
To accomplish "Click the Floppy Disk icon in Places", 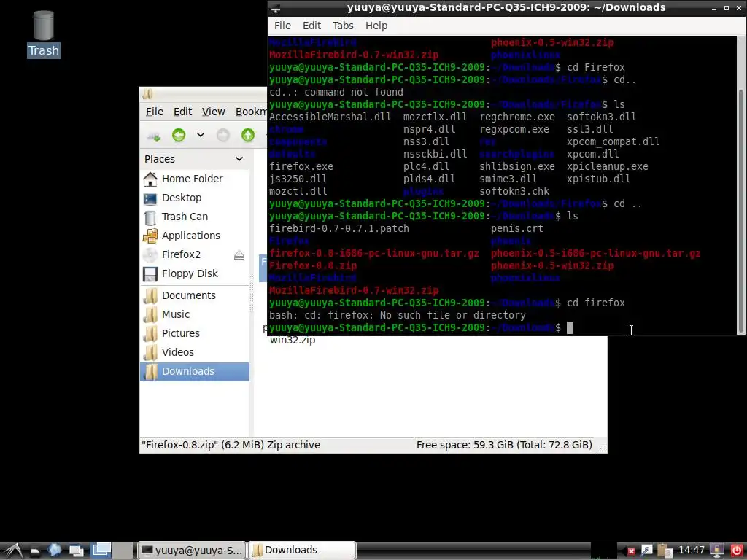I will pyautogui.click(x=150, y=274).
